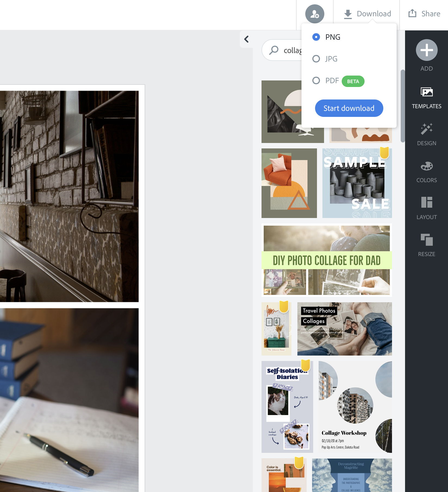This screenshot has width=448, height=492.
Task: Collapse the templates panel with chevron
Action: 246,39
